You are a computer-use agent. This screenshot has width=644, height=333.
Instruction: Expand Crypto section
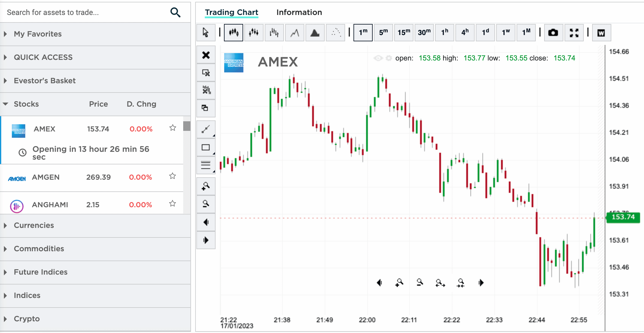(x=95, y=319)
